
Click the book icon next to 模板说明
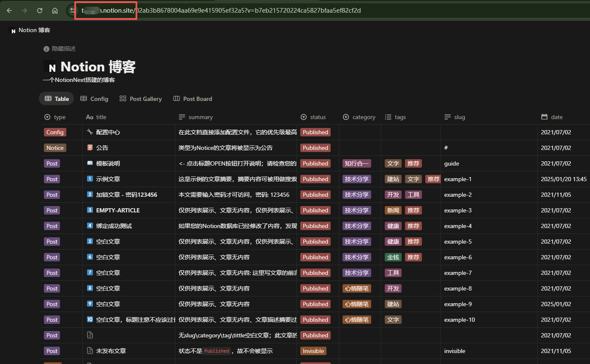(90, 163)
